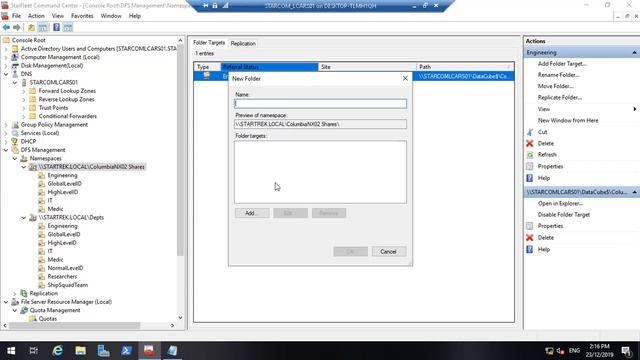Click Replicate Folder... action
The image size is (640, 360).
tap(560, 98)
